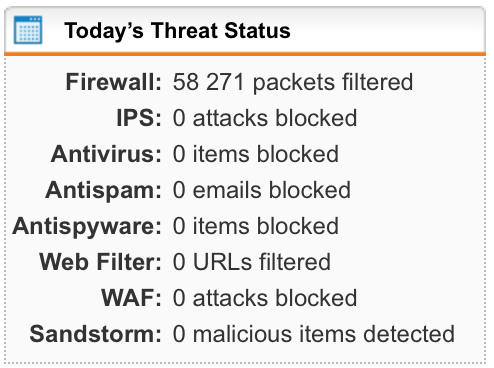Click the WAF 0 attacks blocked value

tap(265, 298)
